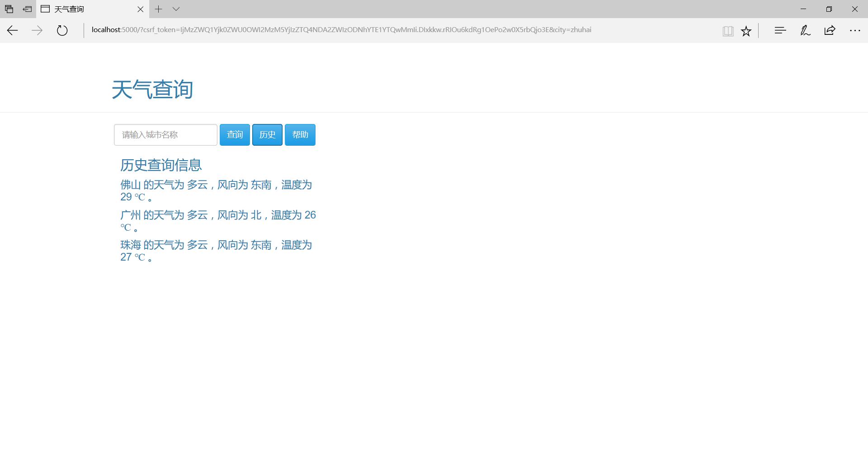Open Reading view book icon
868x466 pixels.
tap(727, 31)
